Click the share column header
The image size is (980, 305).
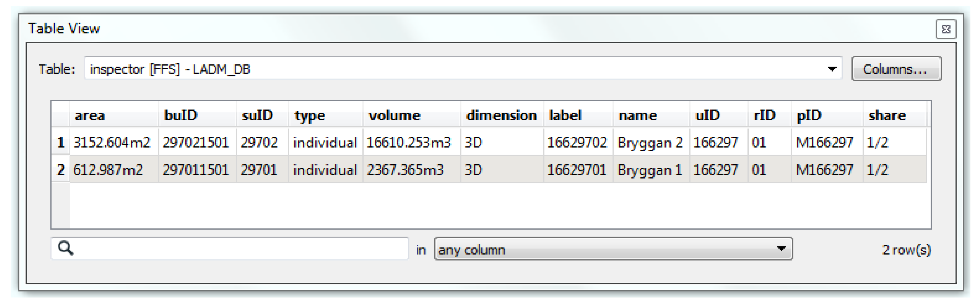[894, 115]
